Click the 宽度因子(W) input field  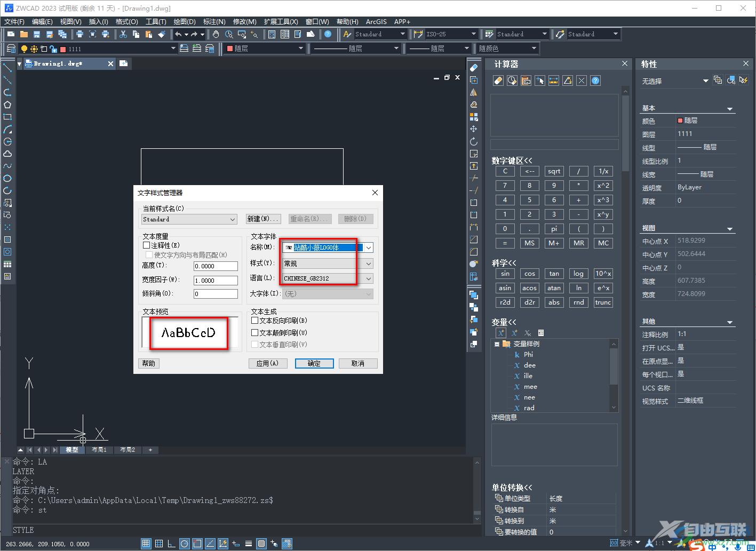coord(216,280)
